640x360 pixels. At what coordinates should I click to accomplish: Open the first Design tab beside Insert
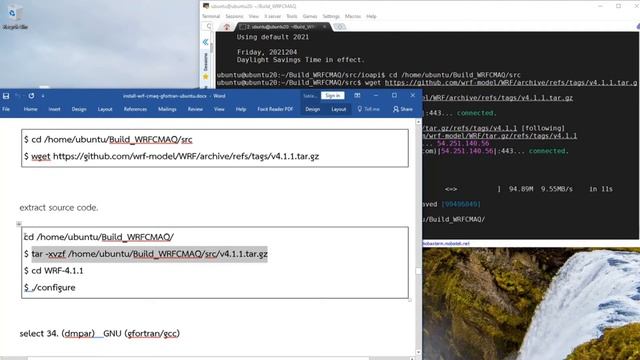(x=79, y=109)
